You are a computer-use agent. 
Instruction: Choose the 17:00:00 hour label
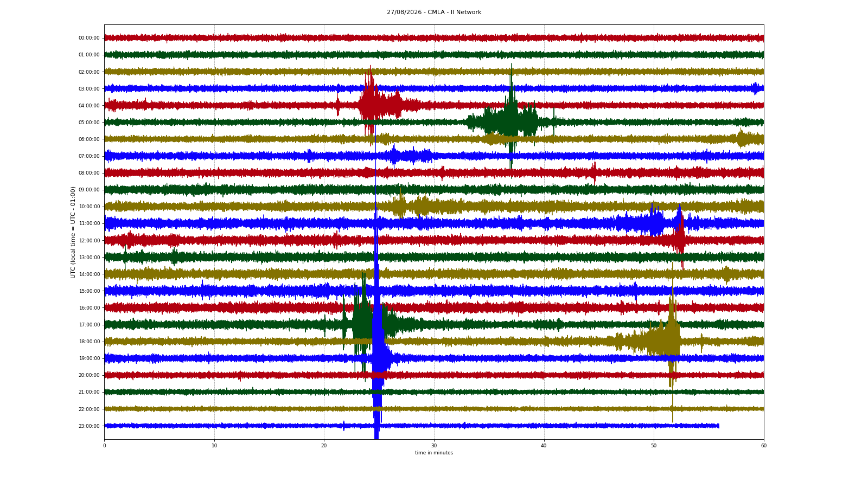[x=89, y=325]
